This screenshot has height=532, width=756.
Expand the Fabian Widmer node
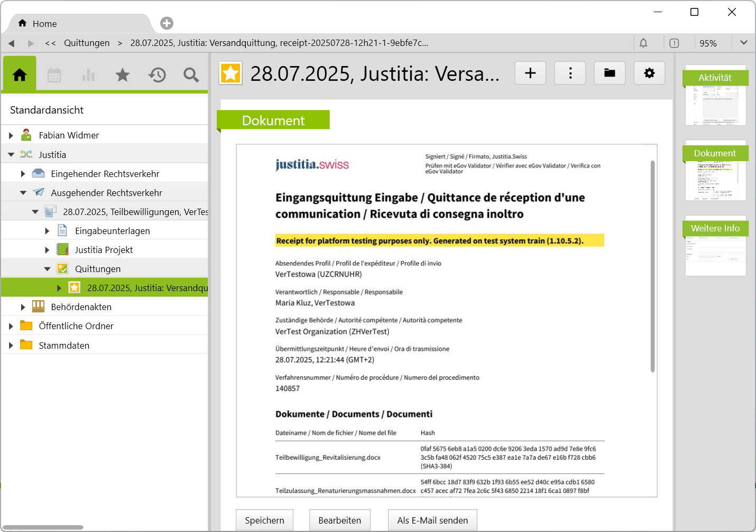point(11,135)
